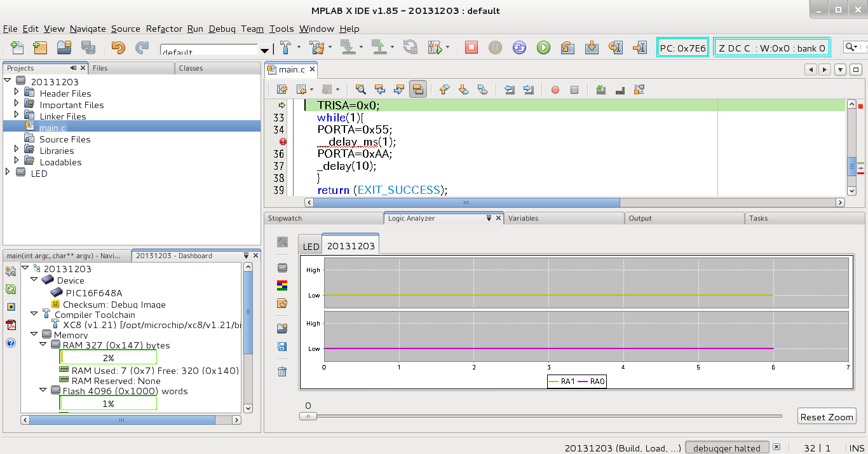
Task: Click the Logic Analyzer zoom slider handle
Action: 308,416
